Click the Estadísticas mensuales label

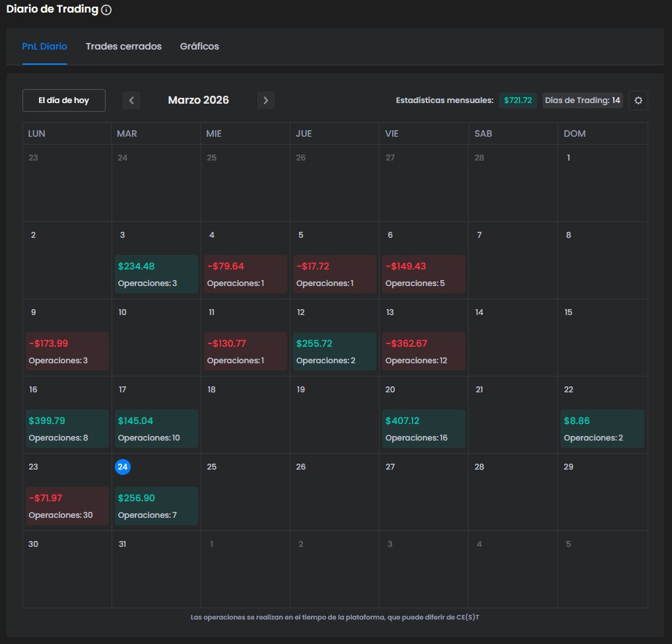444,100
